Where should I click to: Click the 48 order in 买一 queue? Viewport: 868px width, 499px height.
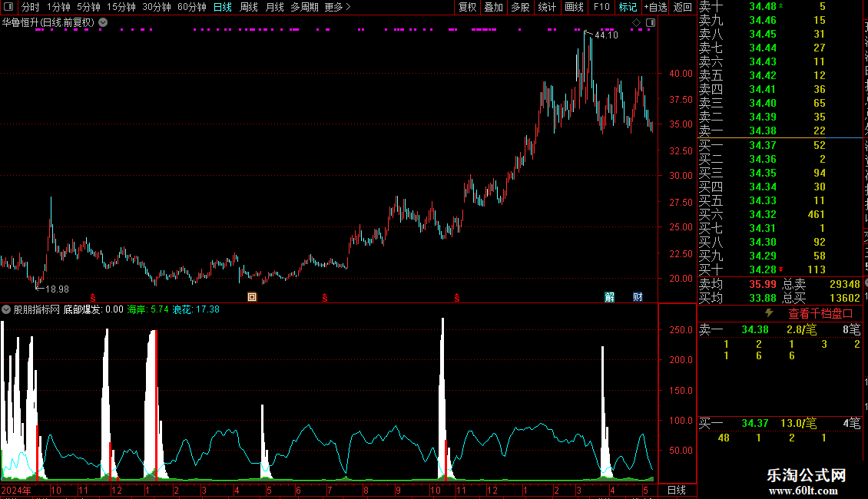724,438
